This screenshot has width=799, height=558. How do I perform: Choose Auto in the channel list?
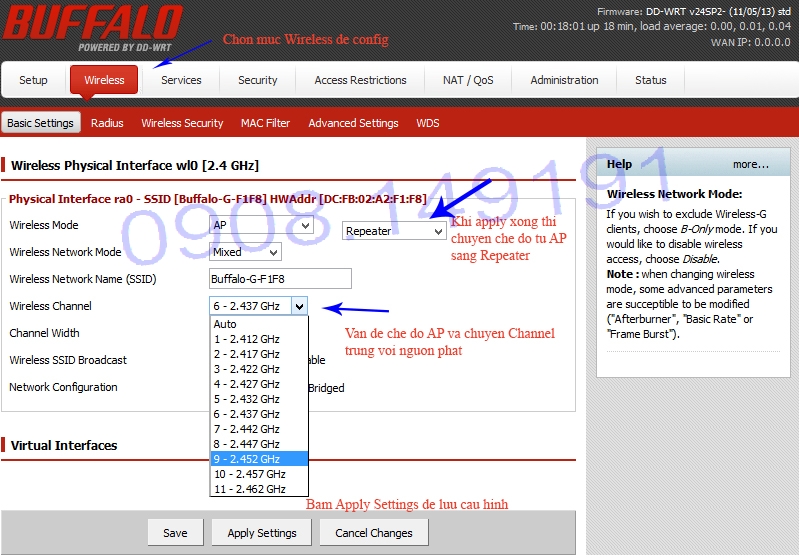(x=225, y=324)
